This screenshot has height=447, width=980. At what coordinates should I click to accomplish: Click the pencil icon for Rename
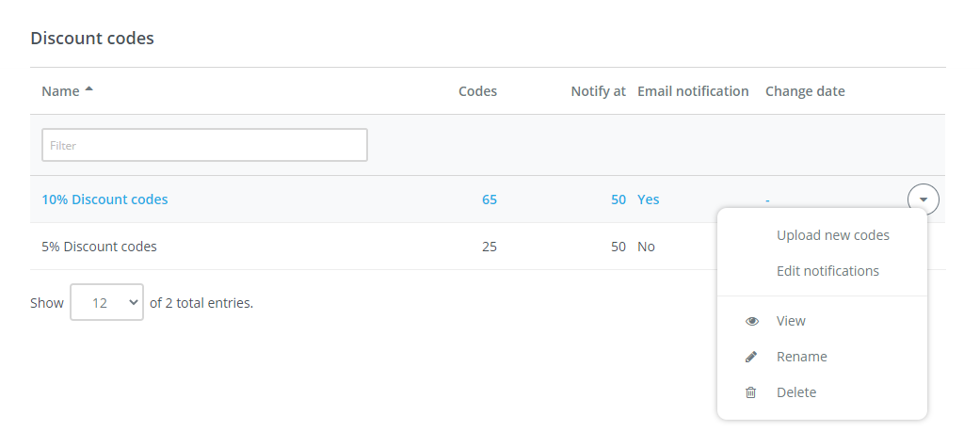pyautogui.click(x=751, y=357)
